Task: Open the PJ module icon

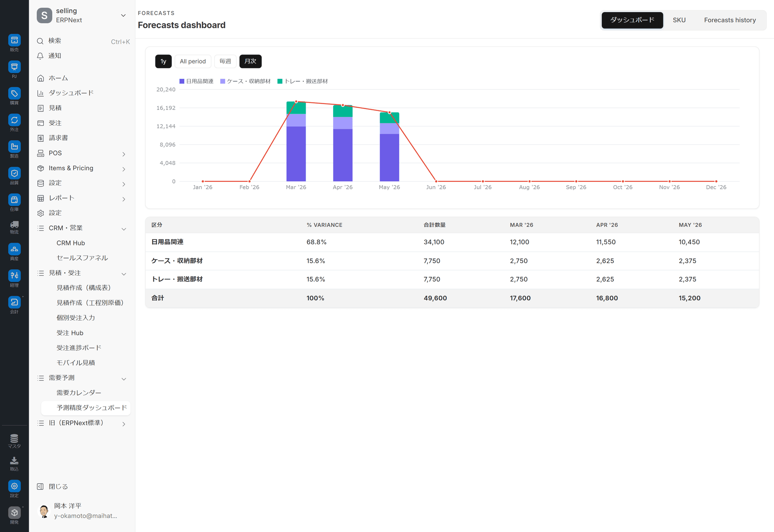Action: [14, 67]
